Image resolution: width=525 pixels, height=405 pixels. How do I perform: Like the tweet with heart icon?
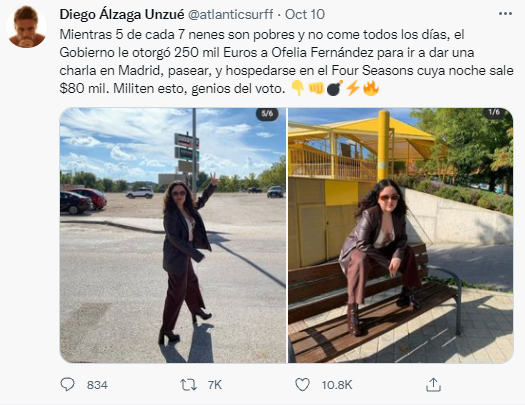(x=302, y=385)
